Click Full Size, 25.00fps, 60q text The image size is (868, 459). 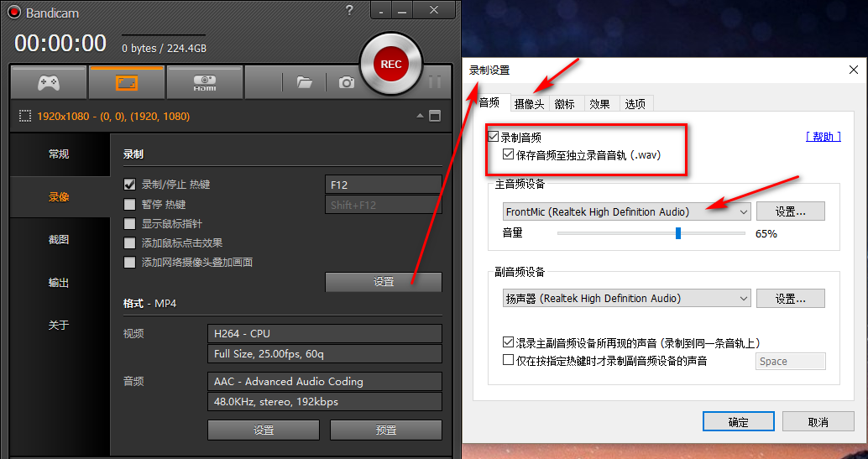269,354
